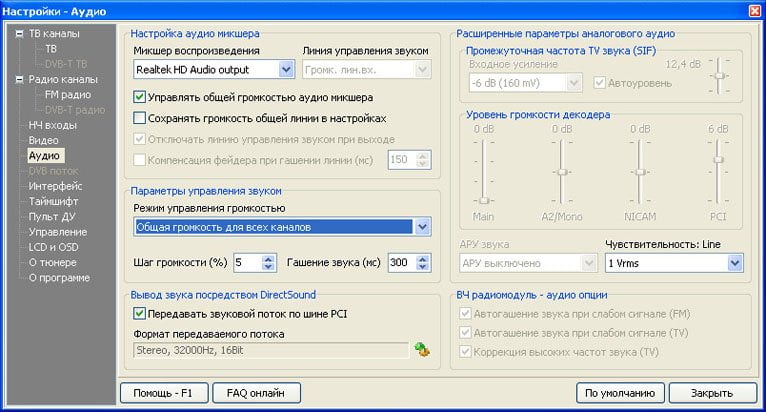Increase Шаг громкости with up arrow
The width and height of the screenshot is (766, 412).
tap(268, 258)
